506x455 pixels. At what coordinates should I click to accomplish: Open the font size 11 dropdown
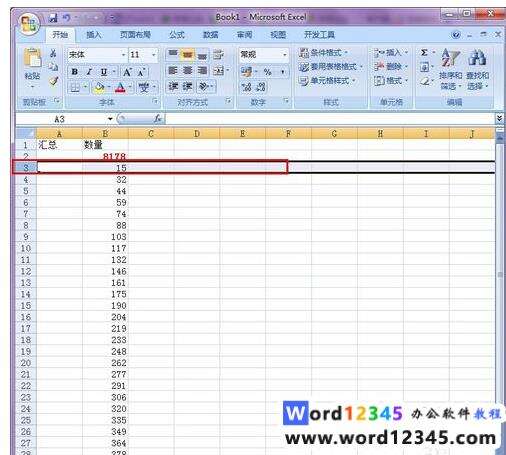coord(154,55)
